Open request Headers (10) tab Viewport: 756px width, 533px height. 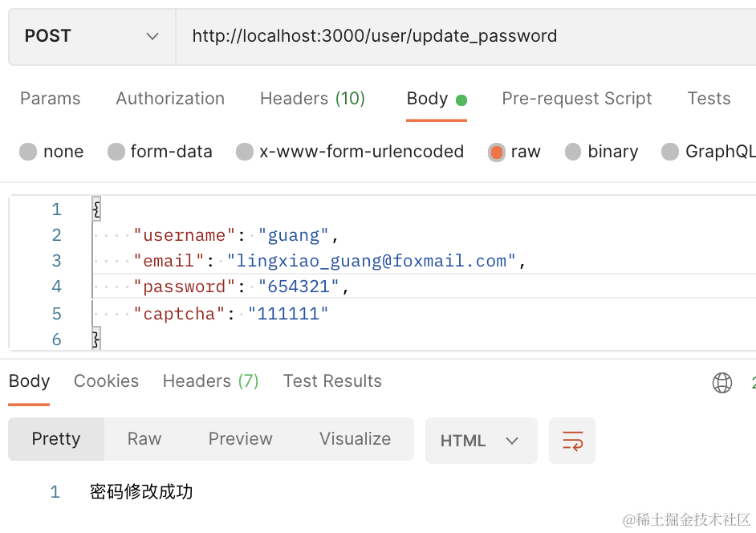click(x=312, y=99)
